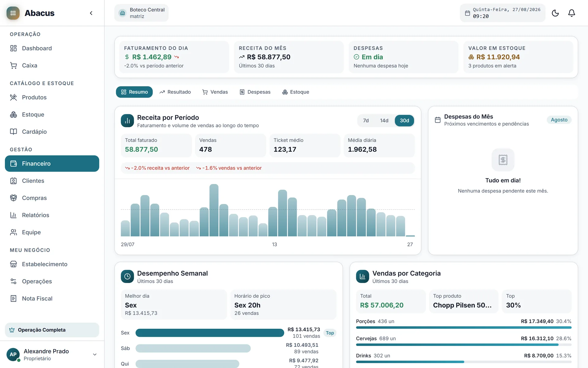The height and width of the screenshot is (368, 588).
Task: Select the 7d period toggle
Action: tap(366, 121)
